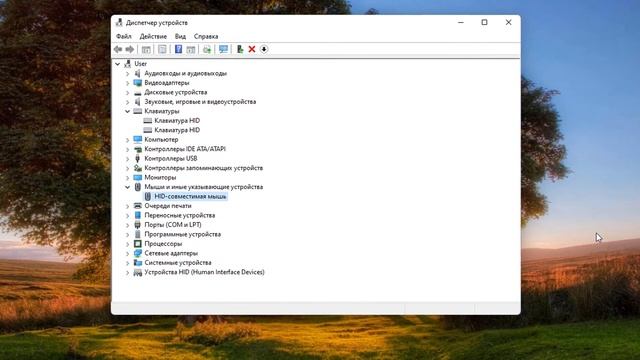The image size is (640, 360).
Task: Toggle the action pane toolbar icon
Action: pos(191,49)
